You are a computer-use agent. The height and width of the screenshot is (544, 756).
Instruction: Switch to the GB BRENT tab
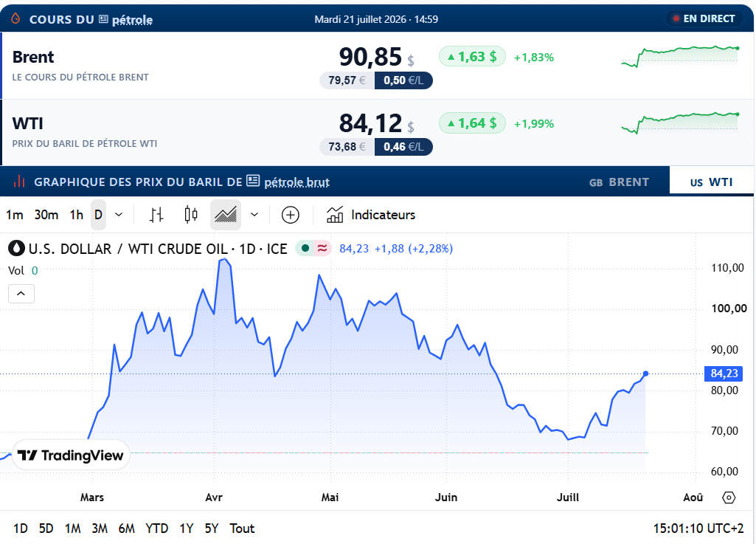point(619,182)
